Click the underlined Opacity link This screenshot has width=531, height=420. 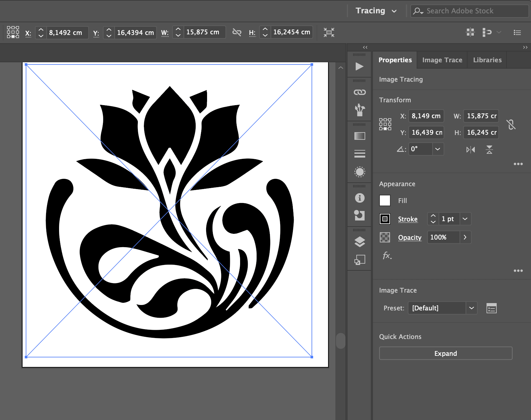(x=410, y=238)
